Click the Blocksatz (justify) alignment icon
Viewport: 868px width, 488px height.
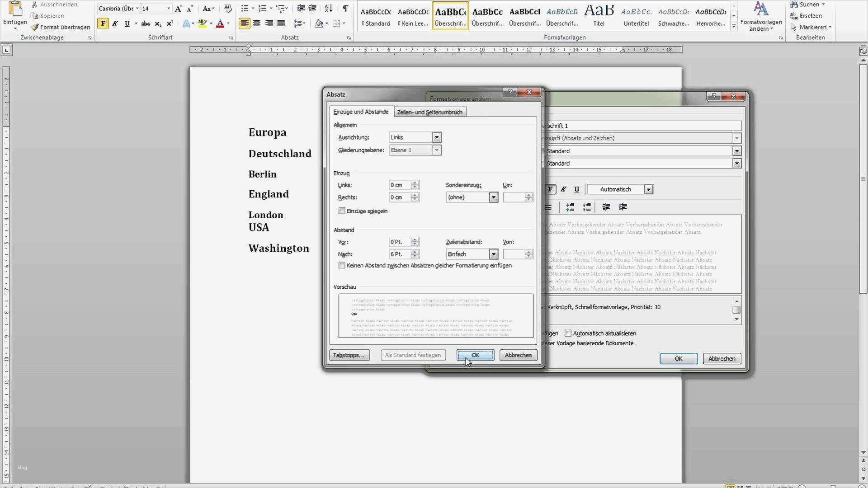point(281,23)
